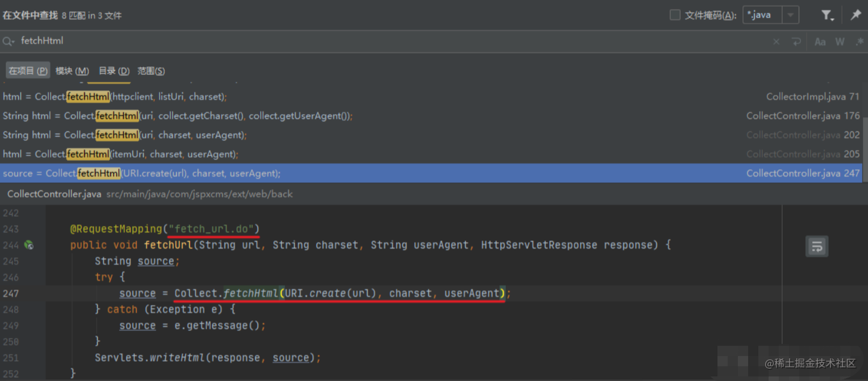Open search history magnifier icon
Viewport: 868px width, 381px height.
(8, 41)
